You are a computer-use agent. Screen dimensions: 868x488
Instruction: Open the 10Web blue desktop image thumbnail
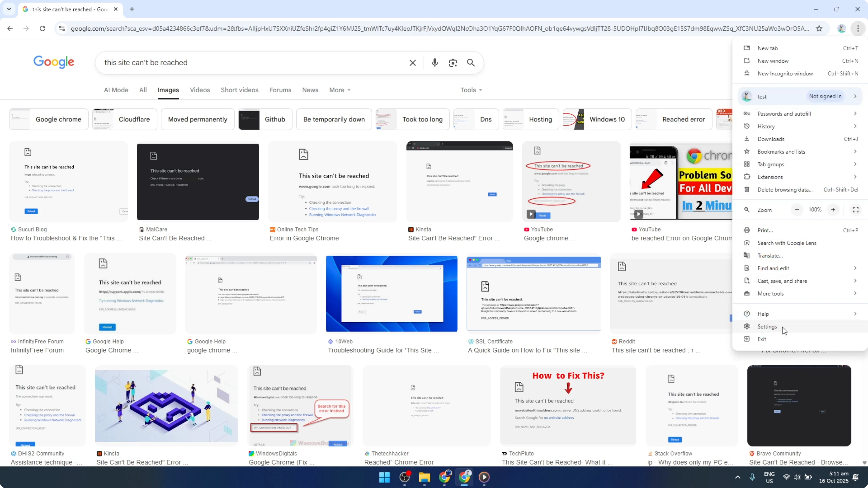click(392, 293)
